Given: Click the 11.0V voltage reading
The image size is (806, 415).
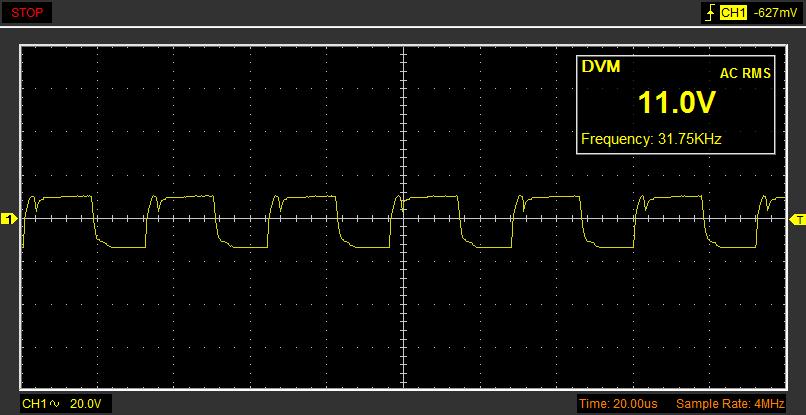Looking at the screenshot, I should click(677, 103).
